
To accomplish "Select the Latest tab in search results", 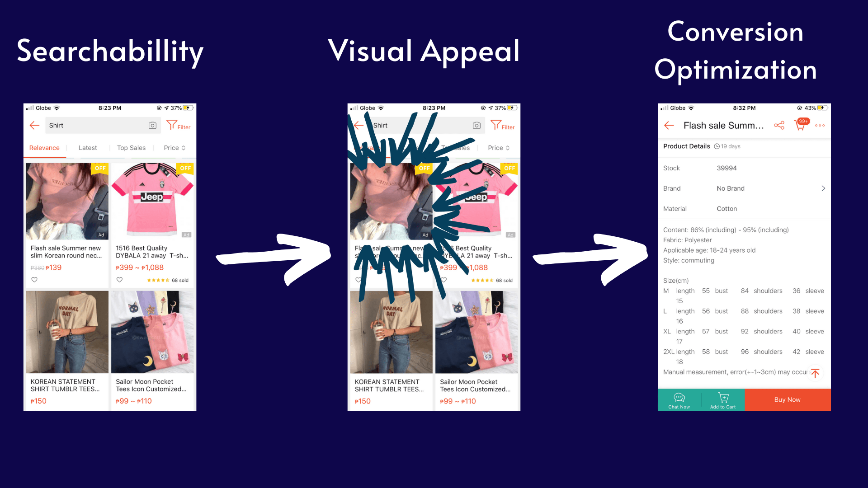I will (88, 147).
